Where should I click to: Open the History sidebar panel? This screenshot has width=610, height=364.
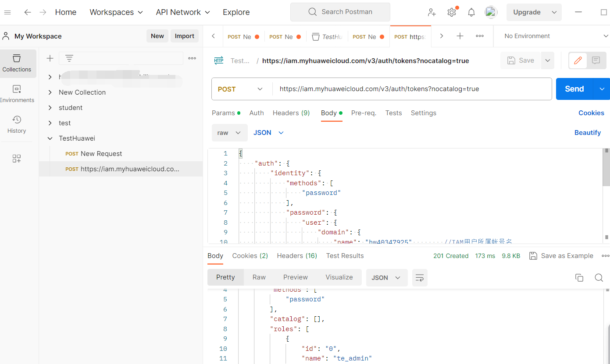coord(17,125)
